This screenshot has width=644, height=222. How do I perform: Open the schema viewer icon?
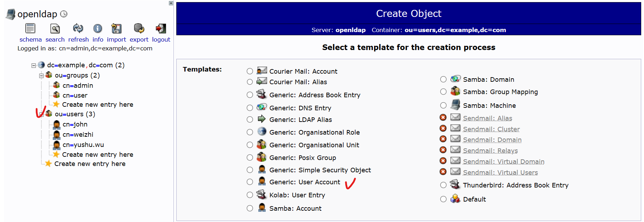(x=30, y=28)
